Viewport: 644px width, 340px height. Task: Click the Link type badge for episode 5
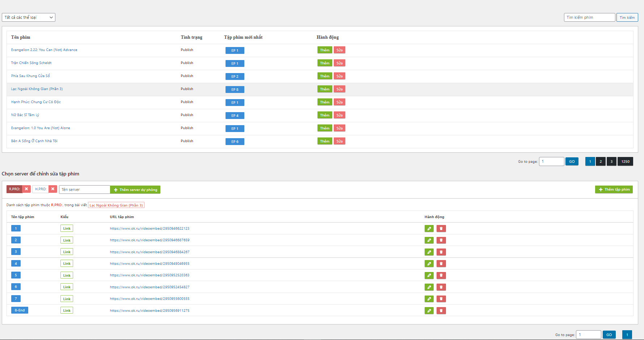click(67, 275)
